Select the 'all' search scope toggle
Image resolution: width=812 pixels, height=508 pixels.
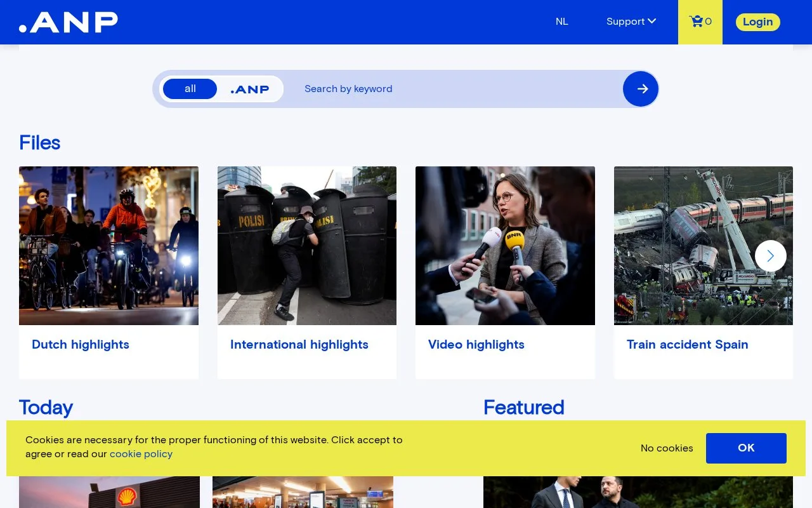click(x=190, y=89)
